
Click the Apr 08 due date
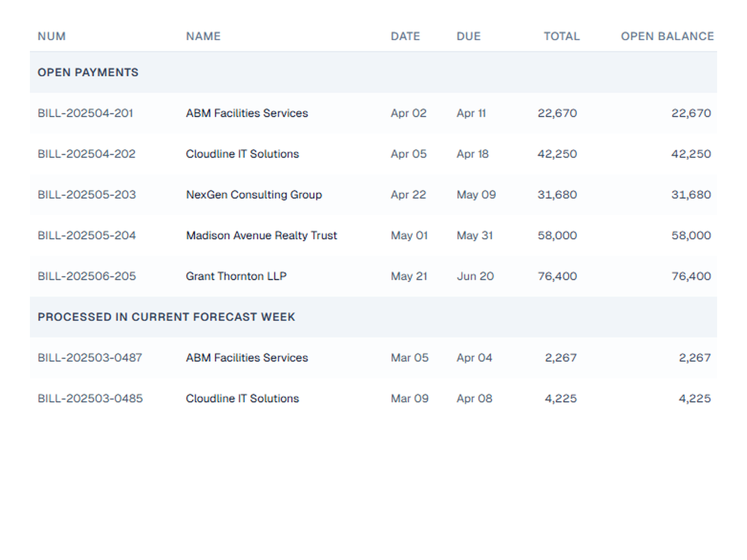tap(474, 399)
